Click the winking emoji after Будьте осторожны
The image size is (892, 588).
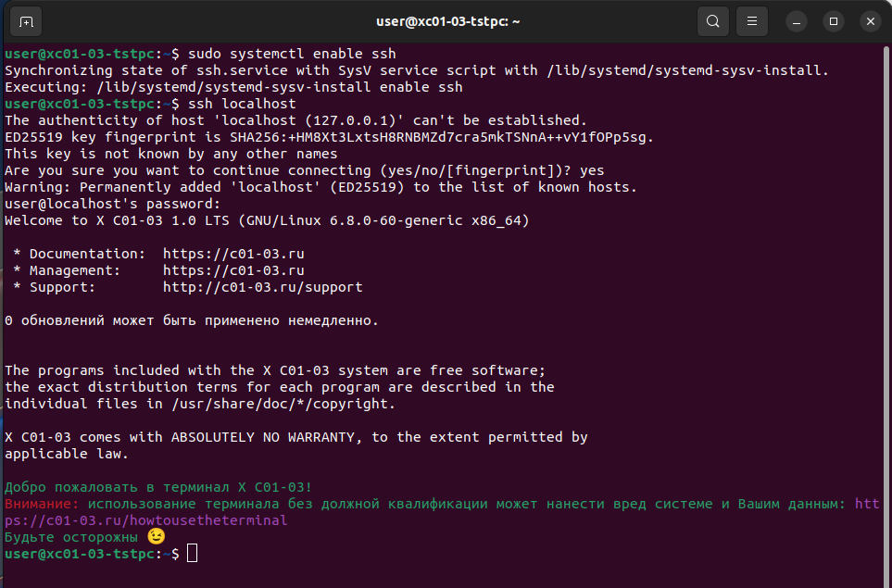click(x=157, y=537)
